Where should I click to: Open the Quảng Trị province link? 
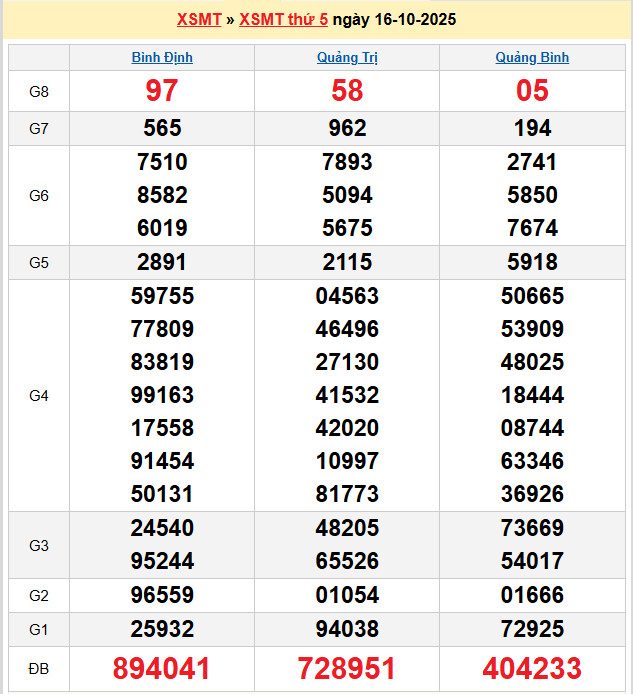347,57
